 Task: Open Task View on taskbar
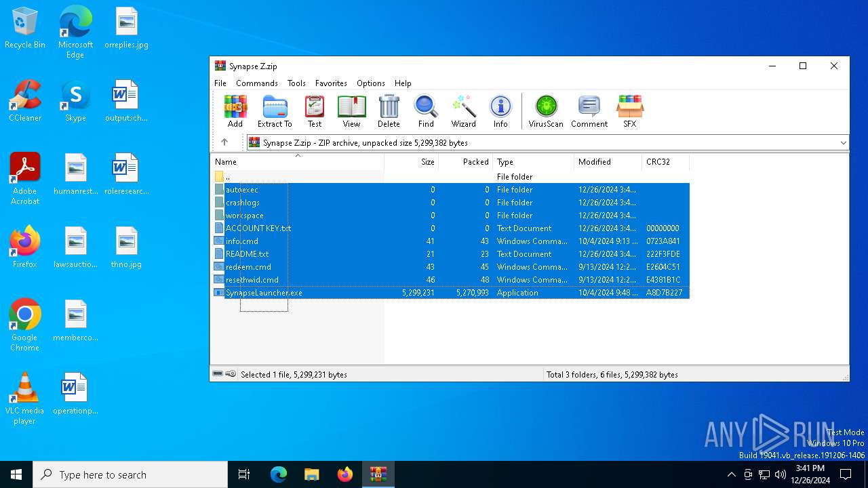(x=244, y=474)
